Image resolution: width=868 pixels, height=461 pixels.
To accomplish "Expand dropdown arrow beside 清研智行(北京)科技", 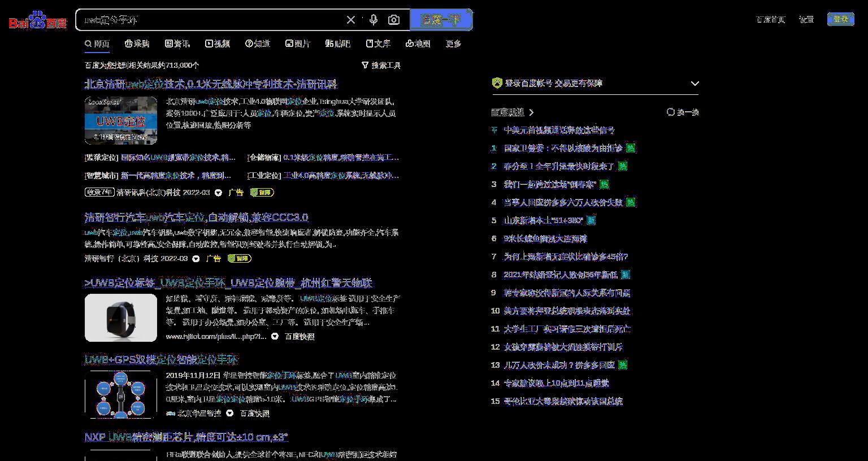I will tap(196, 259).
